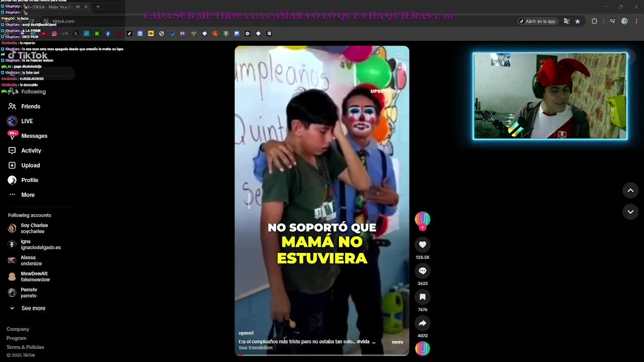Open the browser Extensions puzzle icon

point(595,21)
